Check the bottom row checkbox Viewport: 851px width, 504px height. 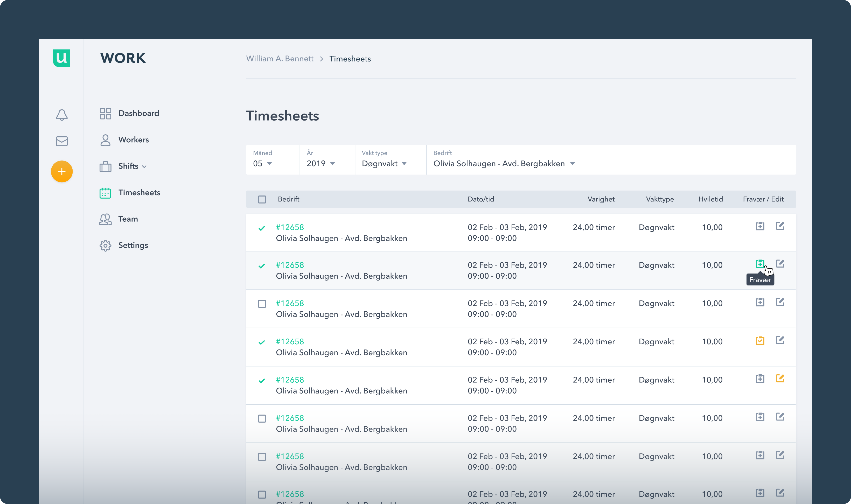262,495
